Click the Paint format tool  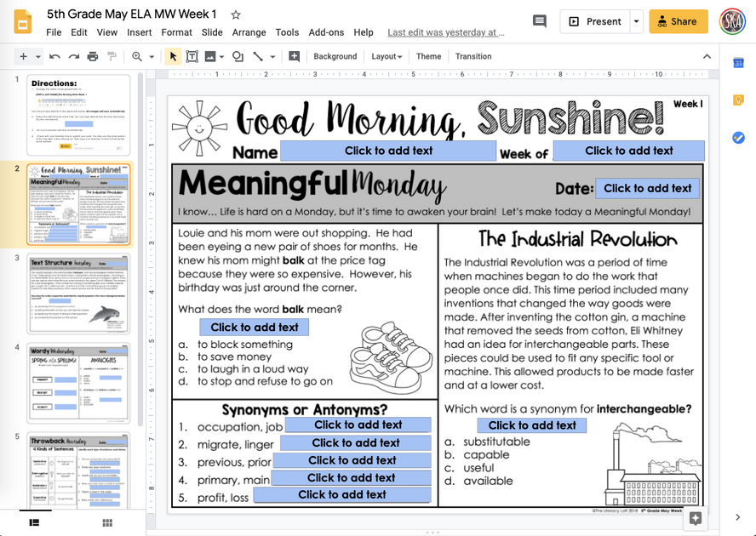point(112,56)
